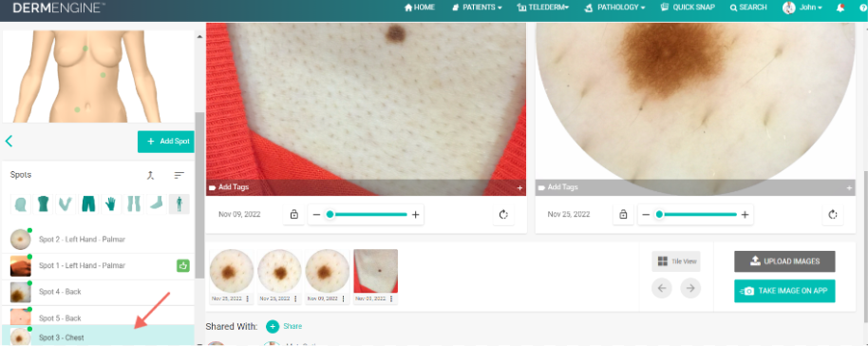
Task: Rotate the Nov 25, 2022 image
Action: pyautogui.click(x=833, y=215)
